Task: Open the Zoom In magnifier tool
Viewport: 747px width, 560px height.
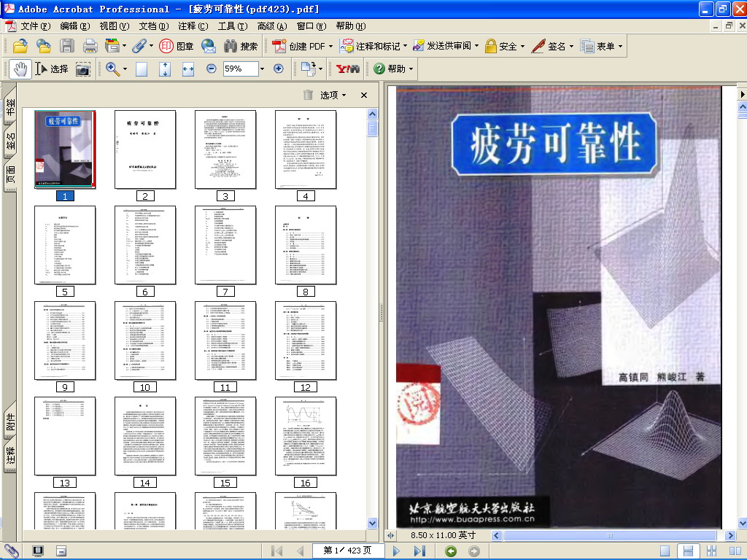Action: [109, 68]
